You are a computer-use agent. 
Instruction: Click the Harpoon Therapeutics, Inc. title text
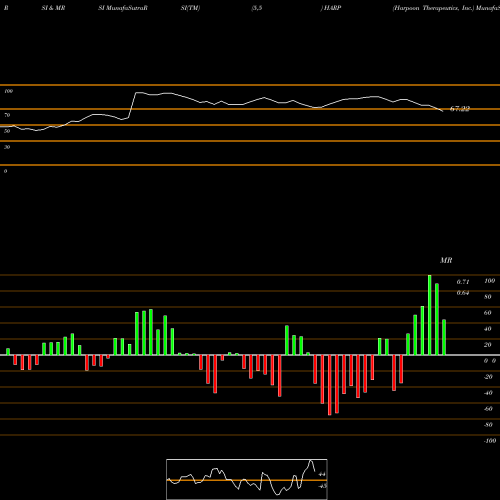point(433,8)
